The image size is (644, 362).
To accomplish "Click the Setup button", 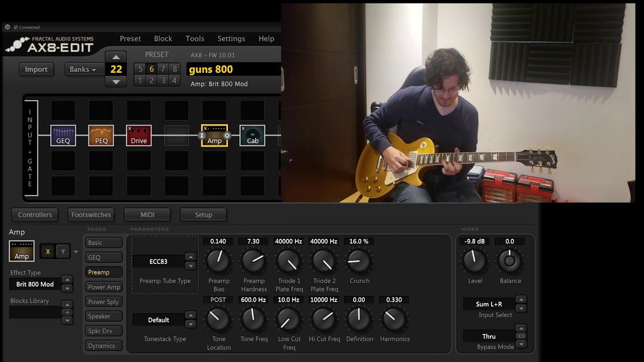I will click(203, 215).
